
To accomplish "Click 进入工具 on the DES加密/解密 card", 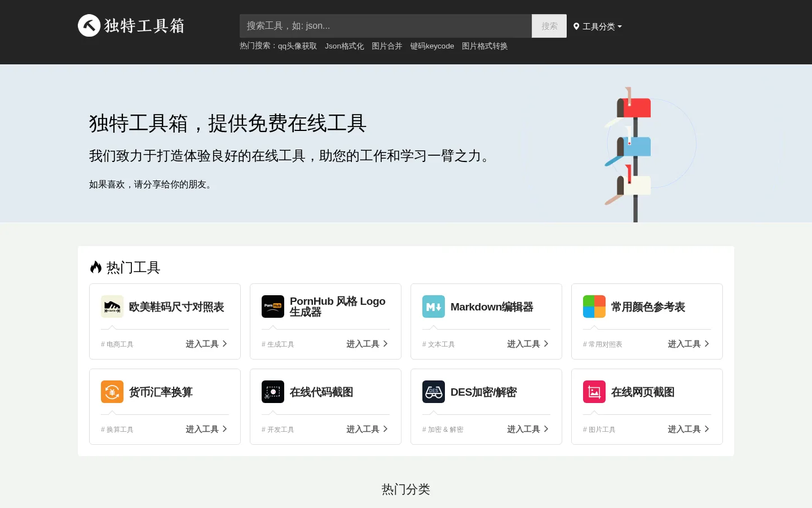I will tap(528, 429).
